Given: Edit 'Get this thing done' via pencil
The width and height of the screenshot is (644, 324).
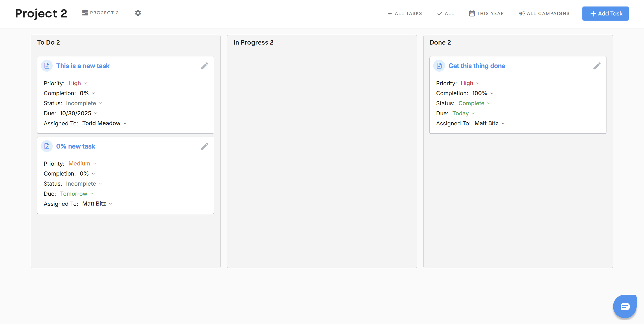Looking at the screenshot, I should point(597,66).
